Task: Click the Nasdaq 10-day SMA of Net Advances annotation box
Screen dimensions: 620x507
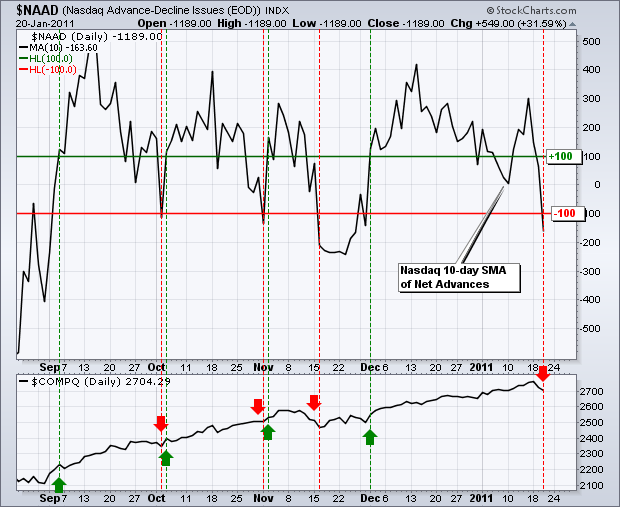Action: (458, 277)
